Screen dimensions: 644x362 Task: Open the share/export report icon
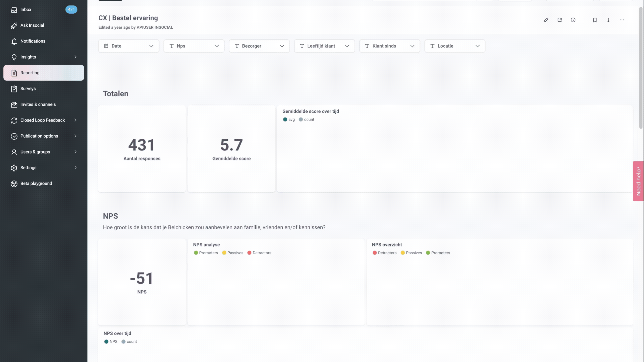pyautogui.click(x=559, y=20)
